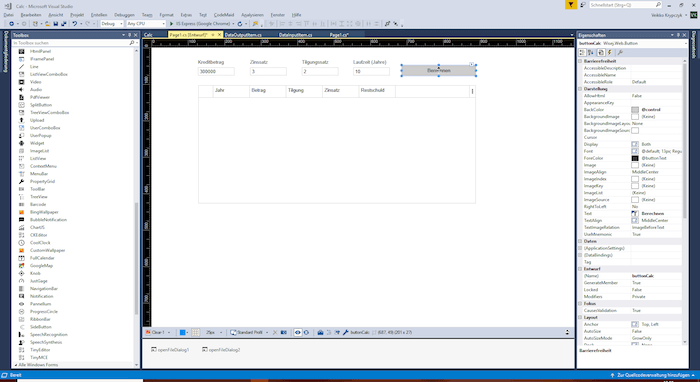
Task: Click Zur Quellcodeverwaltung hinzufügen in status bar
Action: click(x=653, y=376)
